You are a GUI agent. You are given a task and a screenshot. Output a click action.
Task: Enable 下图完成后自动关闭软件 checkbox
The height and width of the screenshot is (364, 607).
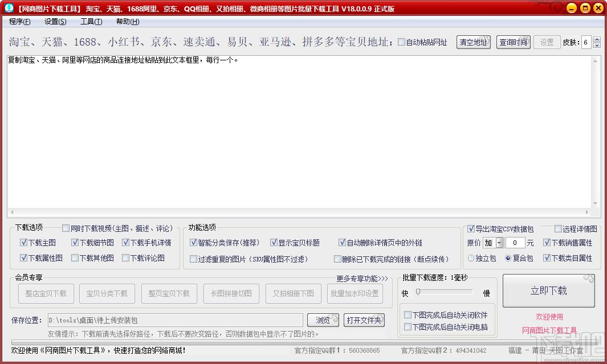coord(408,315)
